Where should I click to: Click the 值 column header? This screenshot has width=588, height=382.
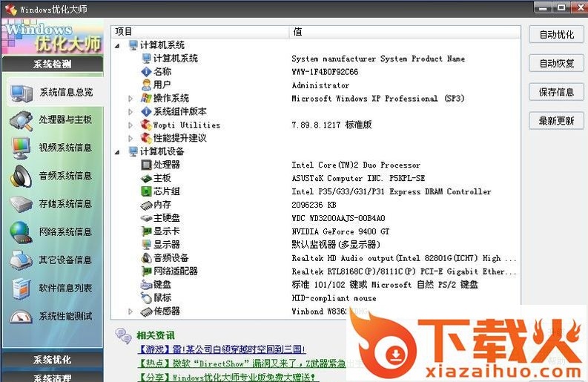point(405,31)
